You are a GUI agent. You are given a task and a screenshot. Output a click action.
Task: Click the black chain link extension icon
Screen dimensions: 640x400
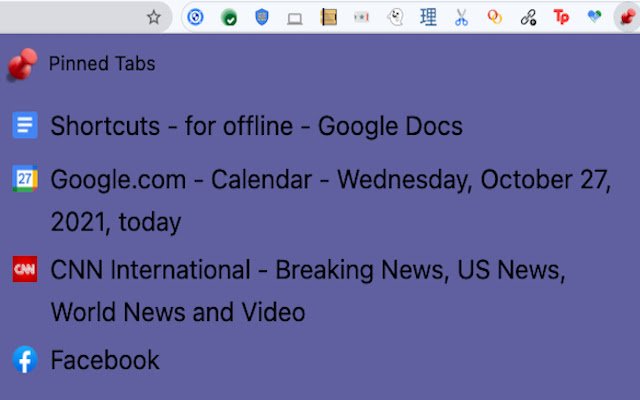pos(528,17)
